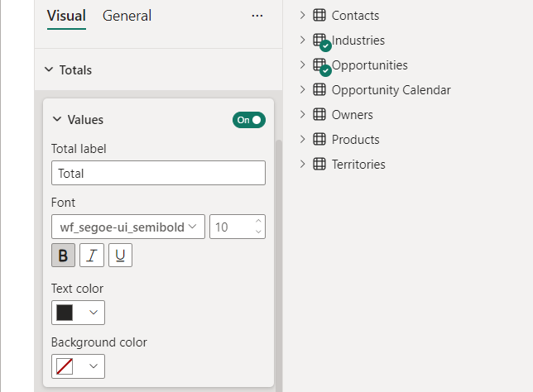Open the more options ellipsis menu
The width and height of the screenshot is (533, 392).
(257, 16)
